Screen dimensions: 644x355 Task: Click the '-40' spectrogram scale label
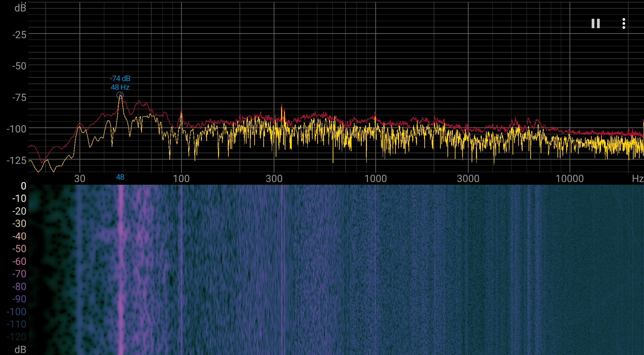[19, 236]
